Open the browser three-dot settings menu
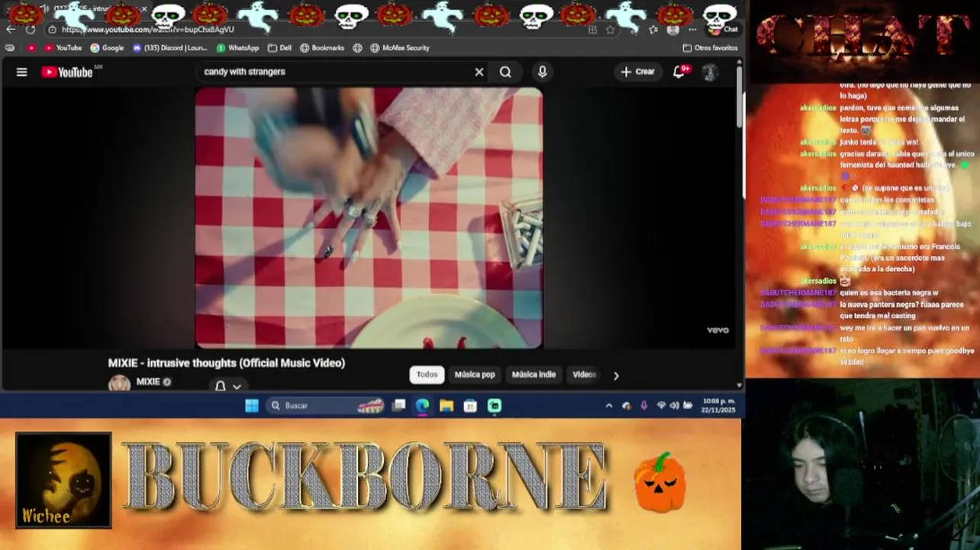The image size is (980, 550). pyautogui.click(x=692, y=29)
